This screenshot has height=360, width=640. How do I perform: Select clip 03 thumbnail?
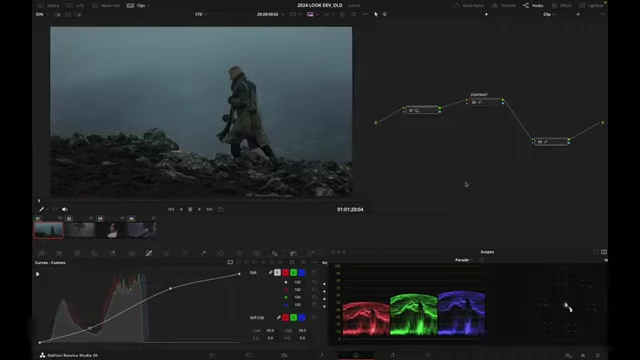pos(111,230)
